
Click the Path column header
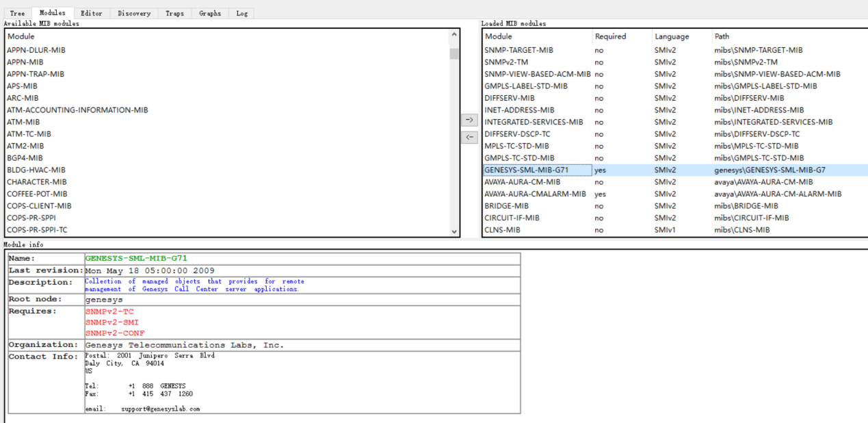pyautogui.click(x=722, y=36)
